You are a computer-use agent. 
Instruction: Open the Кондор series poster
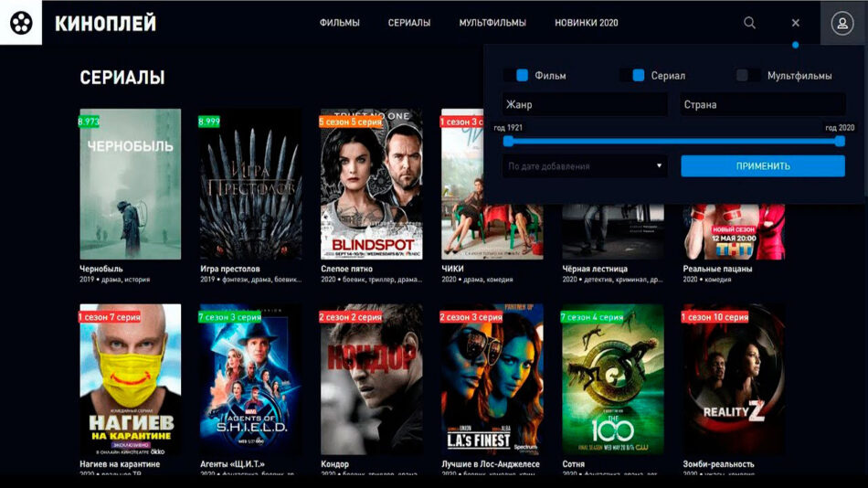pyautogui.click(x=371, y=379)
